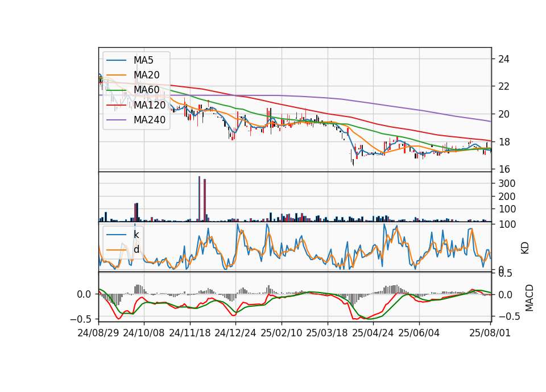Image resolution: width=546 pixels, height=392 pixels.
Task: Click the purple MA240 legend line sample
Action: (116, 120)
